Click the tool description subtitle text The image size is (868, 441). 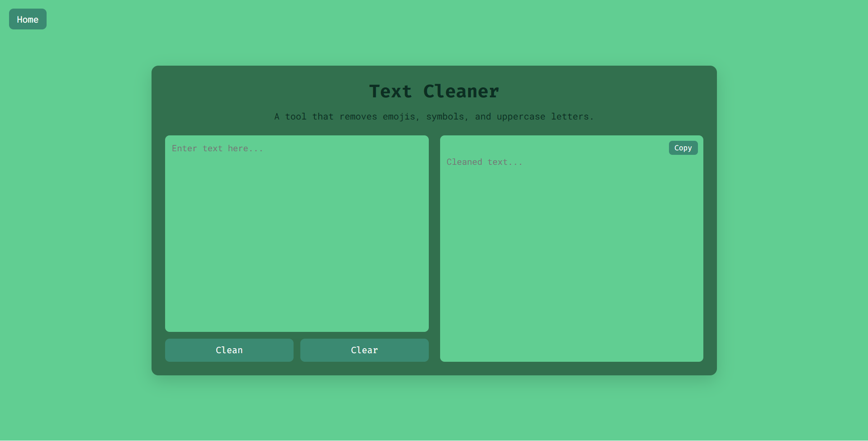coord(434,117)
